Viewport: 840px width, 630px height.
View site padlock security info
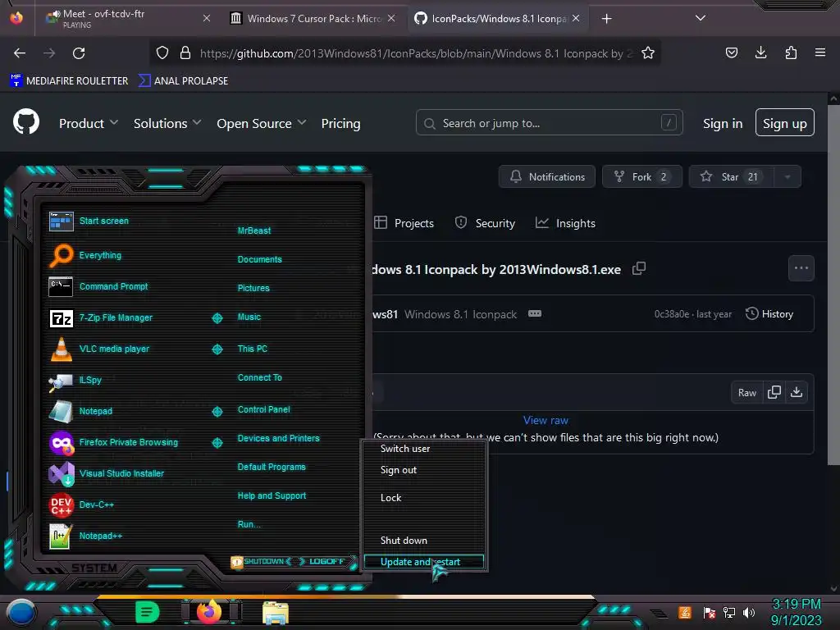point(185,53)
